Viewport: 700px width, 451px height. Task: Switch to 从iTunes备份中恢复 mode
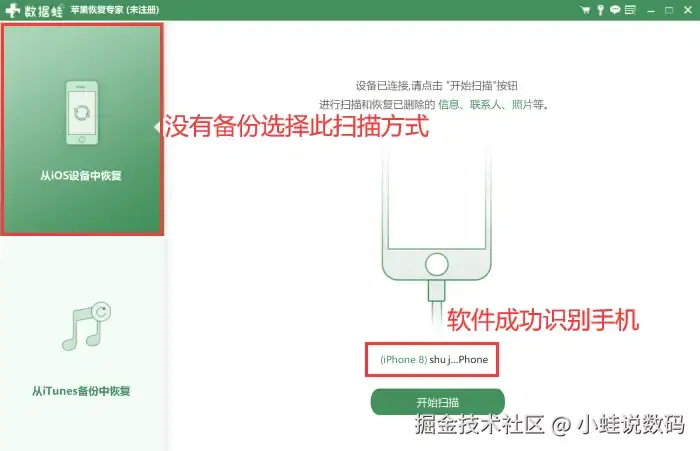pos(82,344)
